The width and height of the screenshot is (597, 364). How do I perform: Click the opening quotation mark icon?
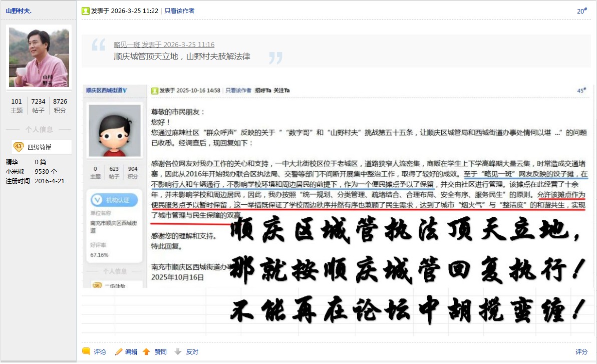[99, 45]
